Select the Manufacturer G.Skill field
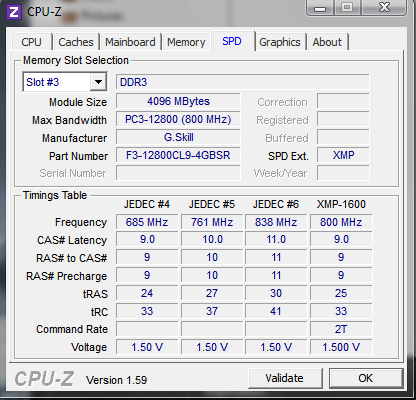 pyautogui.click(x=178, y=137)
